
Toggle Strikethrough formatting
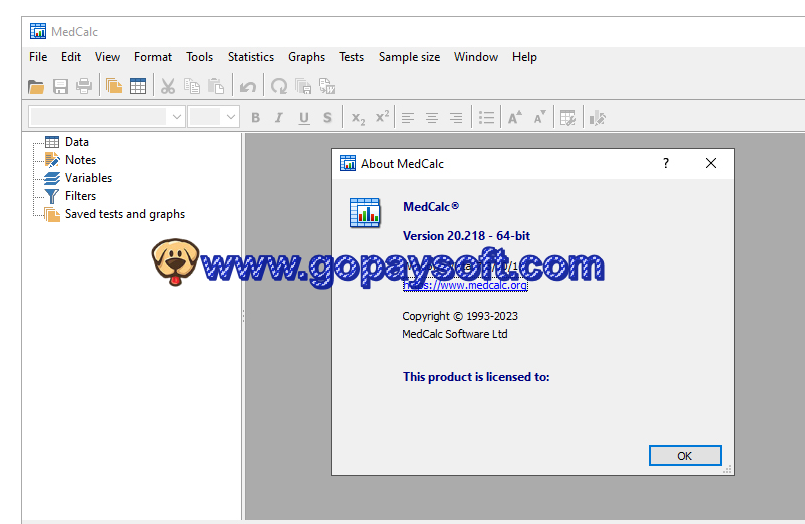click(327, 118)
